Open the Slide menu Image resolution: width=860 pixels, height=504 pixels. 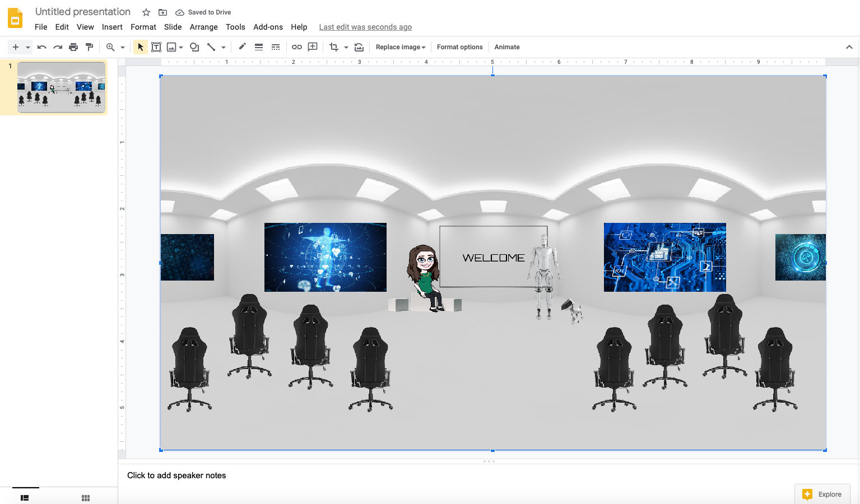coord(173,27)
